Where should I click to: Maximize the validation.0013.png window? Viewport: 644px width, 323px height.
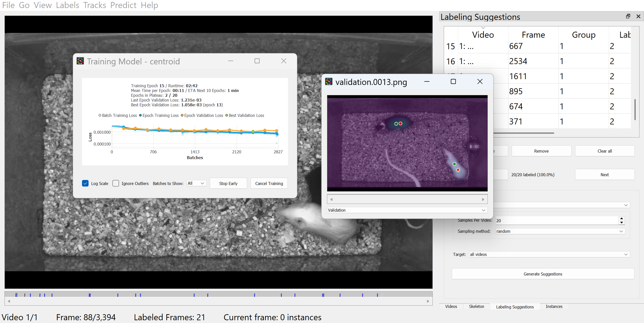pyautogui.click(x=453, y=82)
